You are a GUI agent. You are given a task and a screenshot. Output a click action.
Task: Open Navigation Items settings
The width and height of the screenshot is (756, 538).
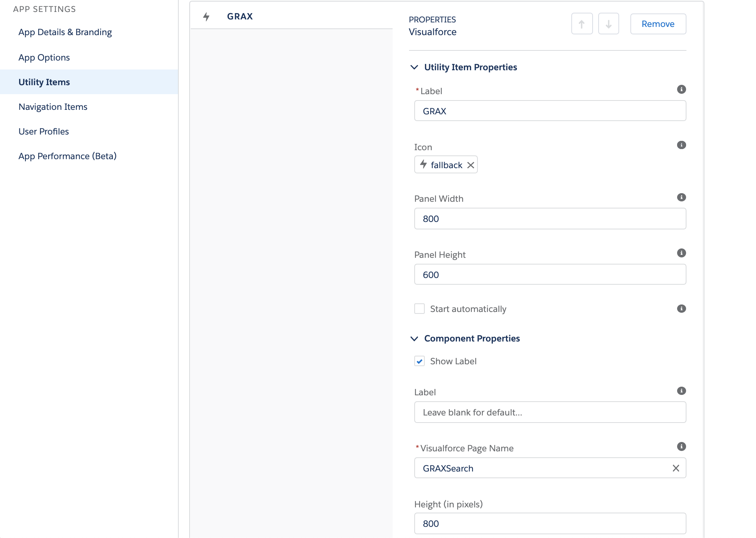point(53,107)
